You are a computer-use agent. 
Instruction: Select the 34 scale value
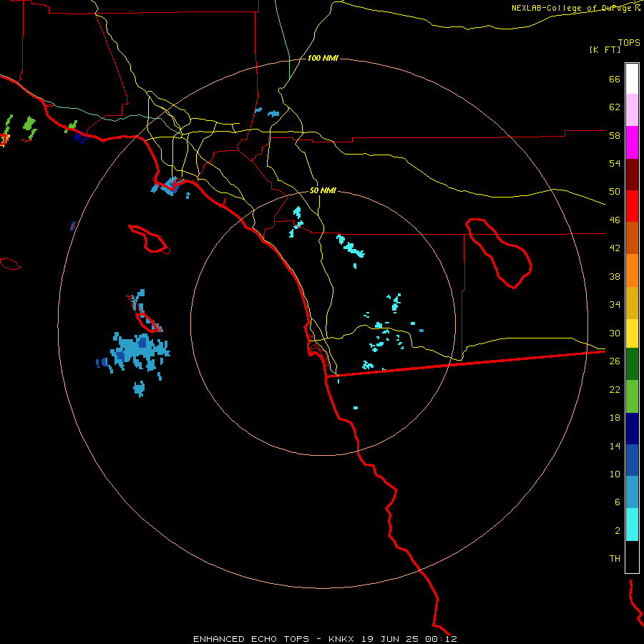pyautogui.click(x=615, y=305)
